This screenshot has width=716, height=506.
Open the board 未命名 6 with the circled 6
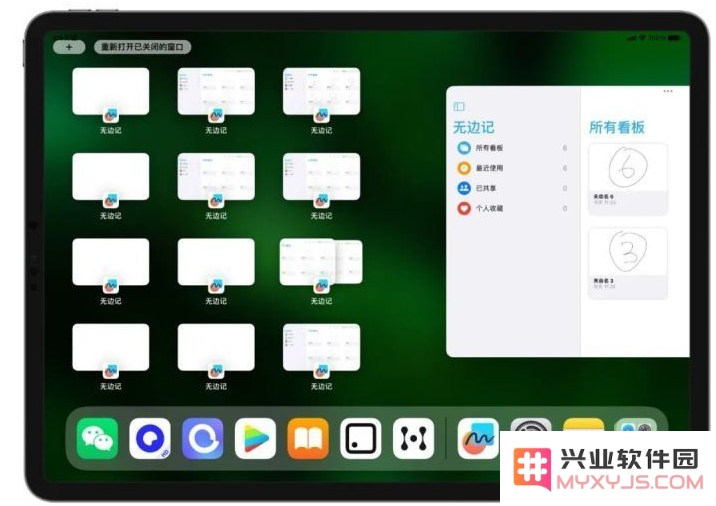(x=628, y=179)
